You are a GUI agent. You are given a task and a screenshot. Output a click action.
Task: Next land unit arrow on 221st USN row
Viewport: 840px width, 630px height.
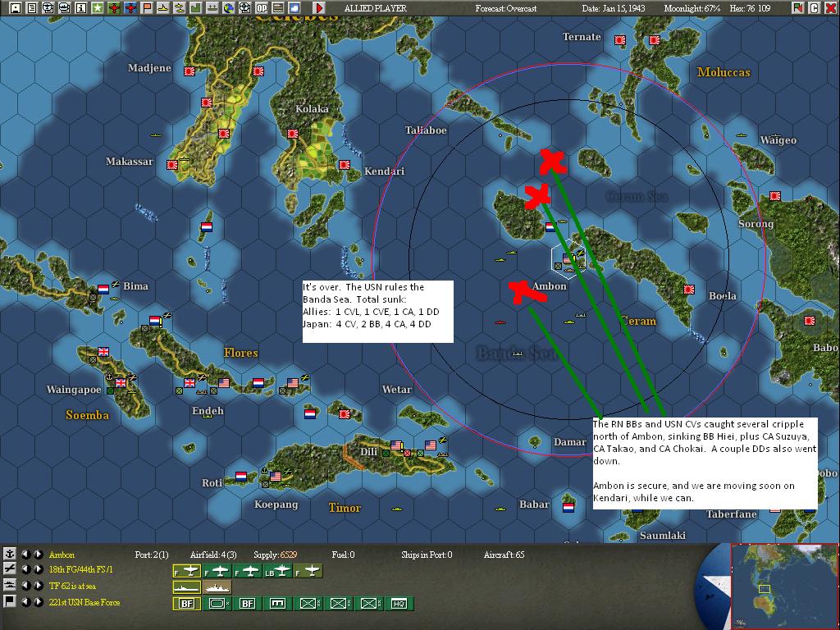[39, 601]
